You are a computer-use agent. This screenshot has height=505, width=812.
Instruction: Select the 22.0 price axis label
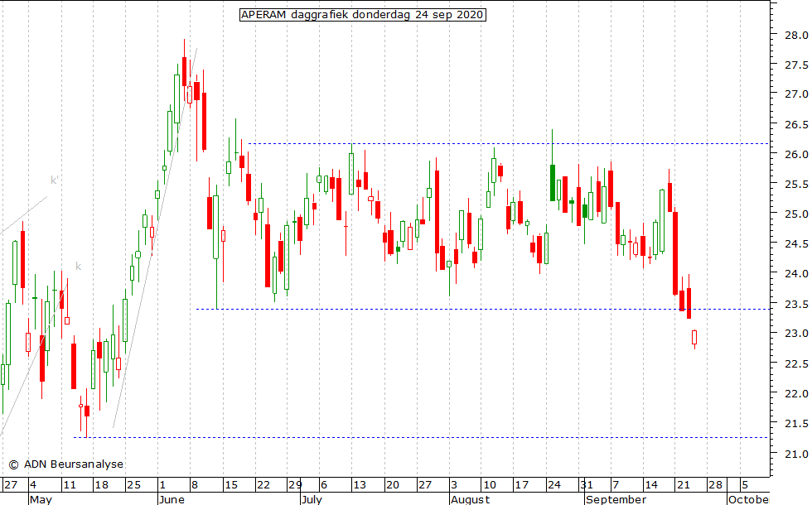coord(796,394)
